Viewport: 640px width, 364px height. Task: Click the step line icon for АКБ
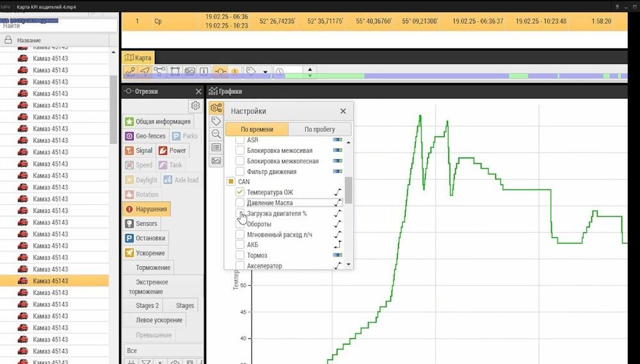[x=337, y=245]
